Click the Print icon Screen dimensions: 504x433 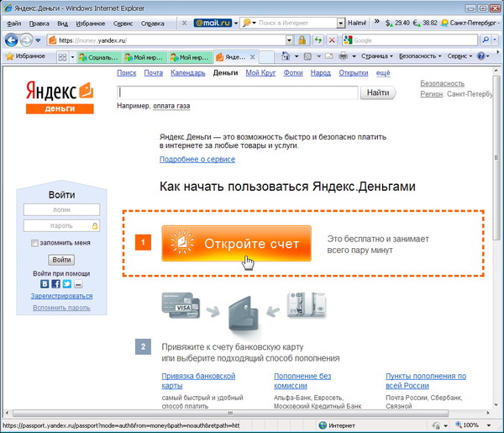pyautogui.click(x=344, y=56)
